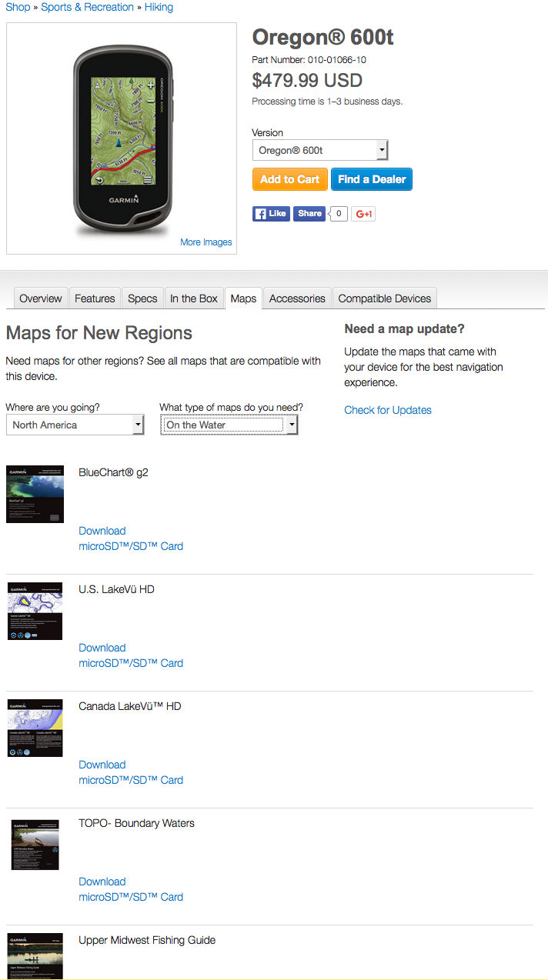Screen dimensions: 548x980
Task: Choose microSD/SD Card for TOPO Boundary Waters
Action: pyautogui.click(x=131, y=897)
